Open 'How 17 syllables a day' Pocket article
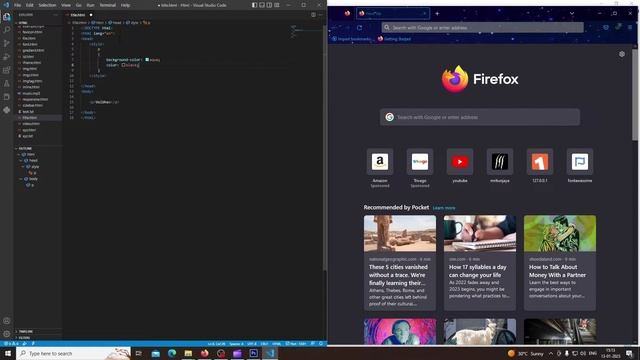The width and height of the screenshot is (640, 360). pos(480,263)
